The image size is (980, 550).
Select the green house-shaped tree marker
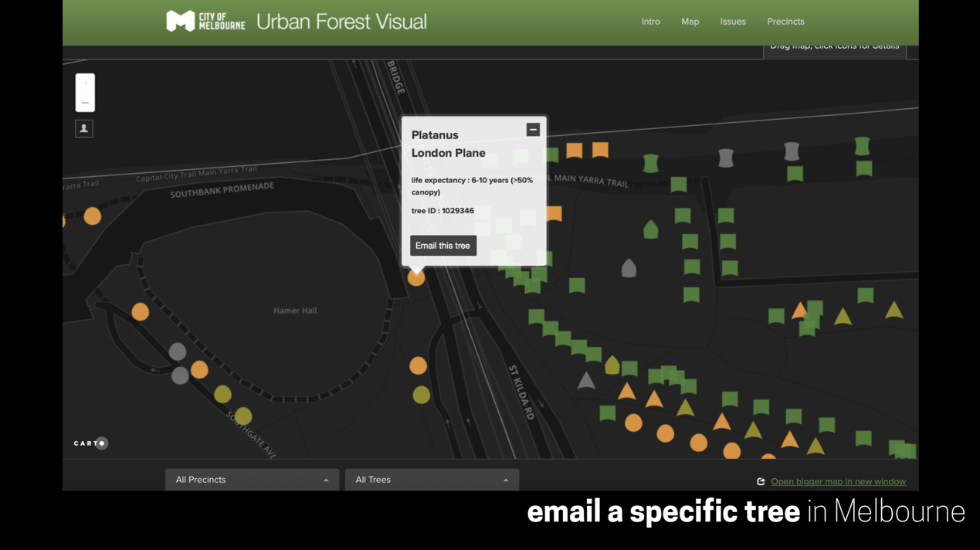coord(651,229)
